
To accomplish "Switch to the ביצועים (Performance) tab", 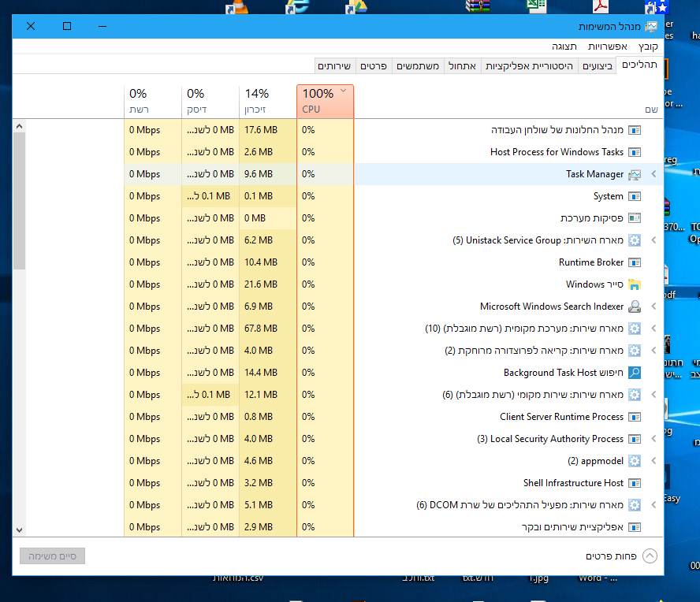I will coord(598,66).
